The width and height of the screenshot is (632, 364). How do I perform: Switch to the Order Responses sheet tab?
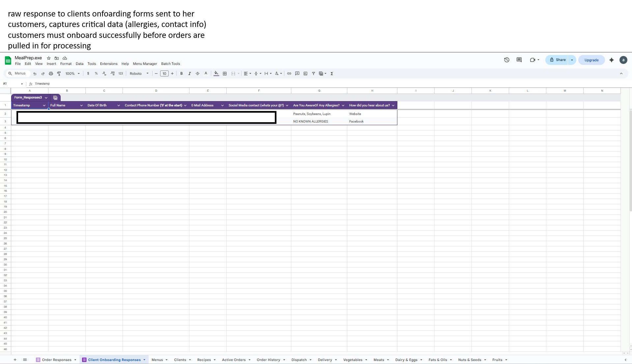56,360
